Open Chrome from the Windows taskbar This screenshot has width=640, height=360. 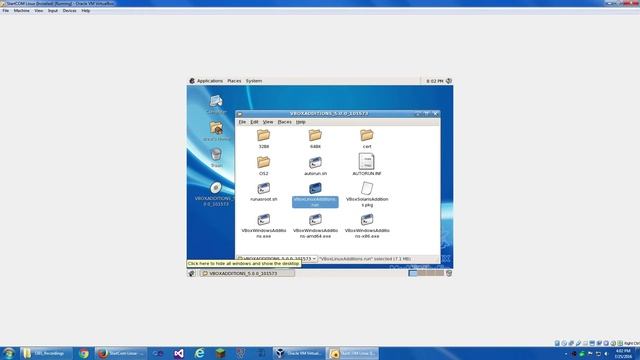[84, 353]
